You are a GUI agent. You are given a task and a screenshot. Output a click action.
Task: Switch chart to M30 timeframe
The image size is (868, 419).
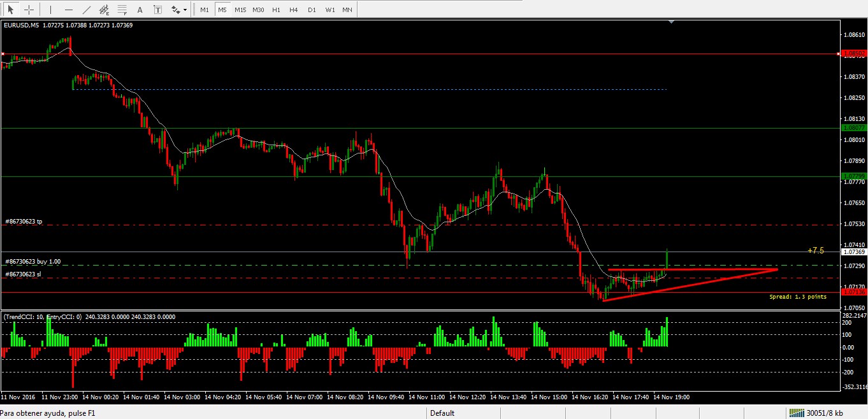258,10
